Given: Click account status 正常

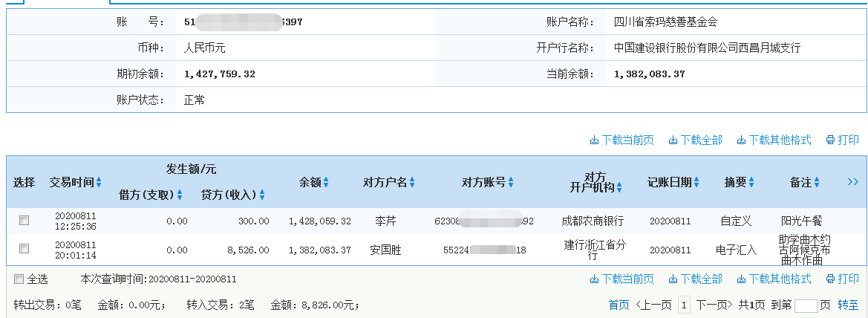Looking at the screenshot, I should 195,100.
